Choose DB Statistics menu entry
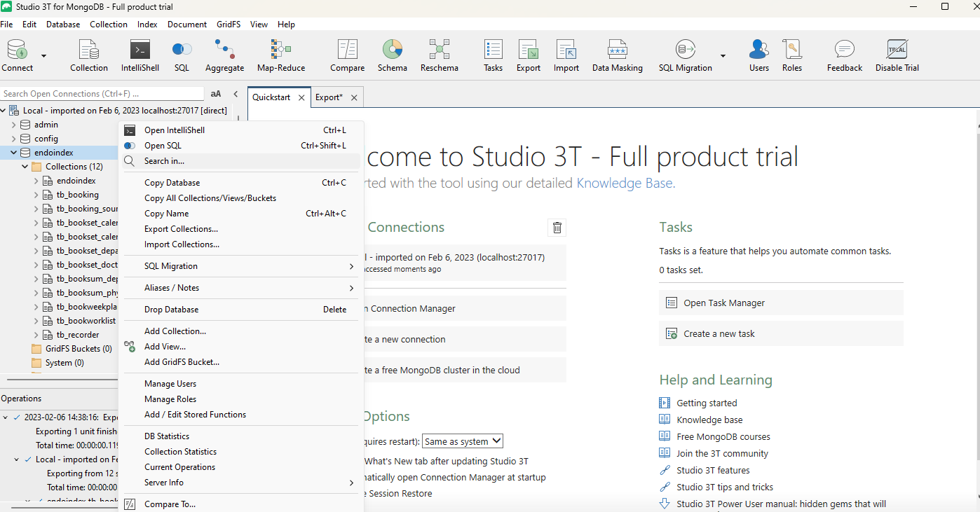 [242, 436]
